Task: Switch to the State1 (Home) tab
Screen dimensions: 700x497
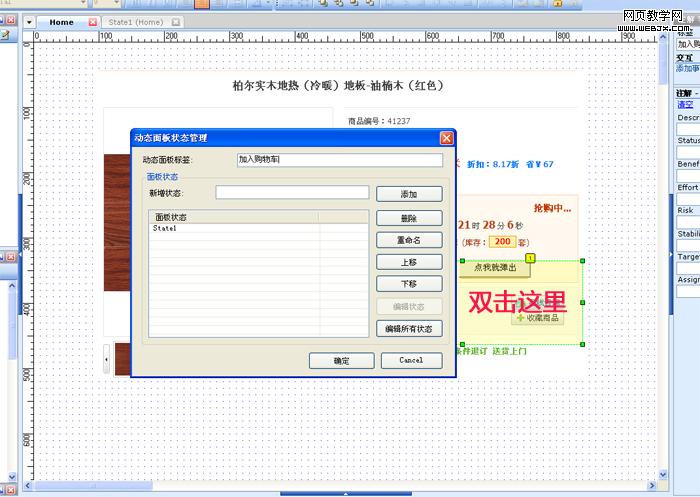Action: click(135, 22)
